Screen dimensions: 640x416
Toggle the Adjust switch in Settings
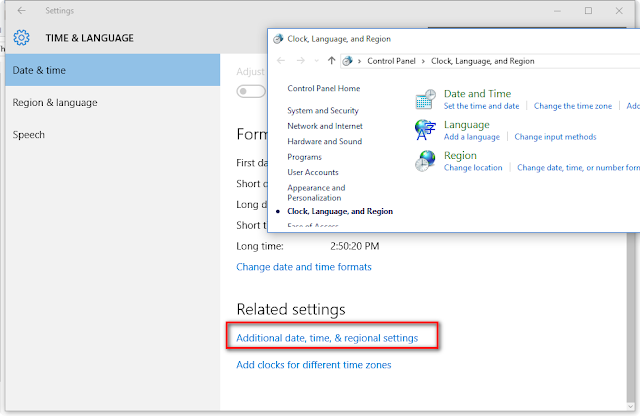coord(251,92)
